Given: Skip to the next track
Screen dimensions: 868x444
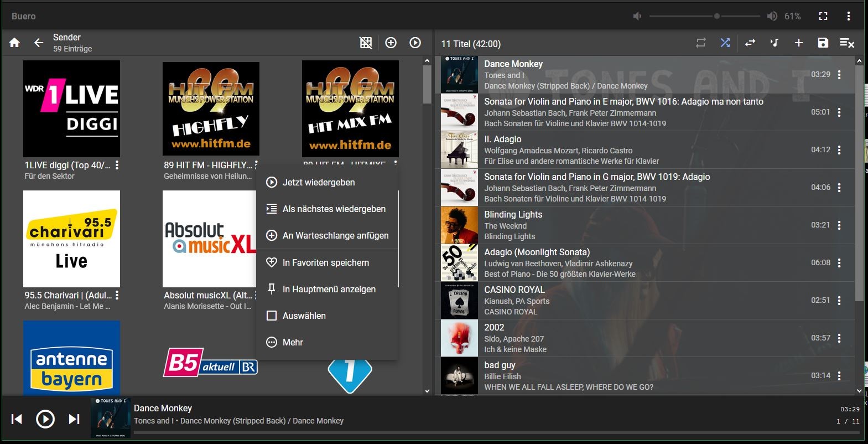Looking at the screenshot, I should click(74, 419).
